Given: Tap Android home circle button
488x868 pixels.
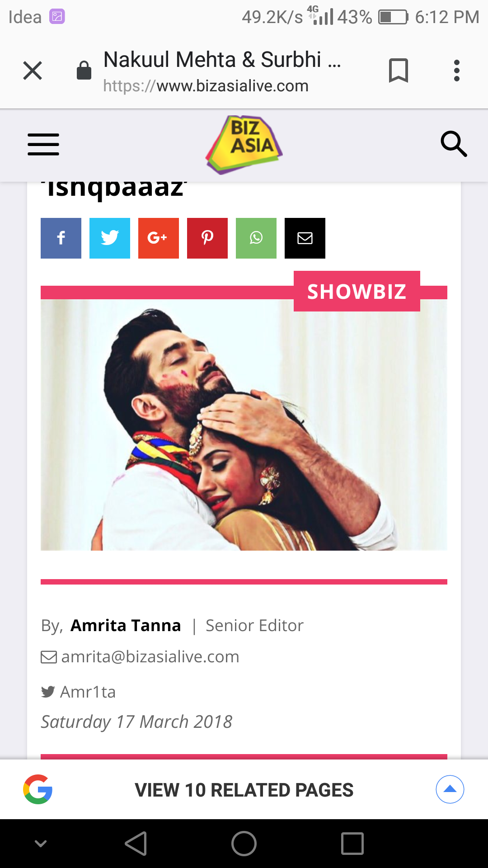Looking at the screenshot, I should click(244, 844).
